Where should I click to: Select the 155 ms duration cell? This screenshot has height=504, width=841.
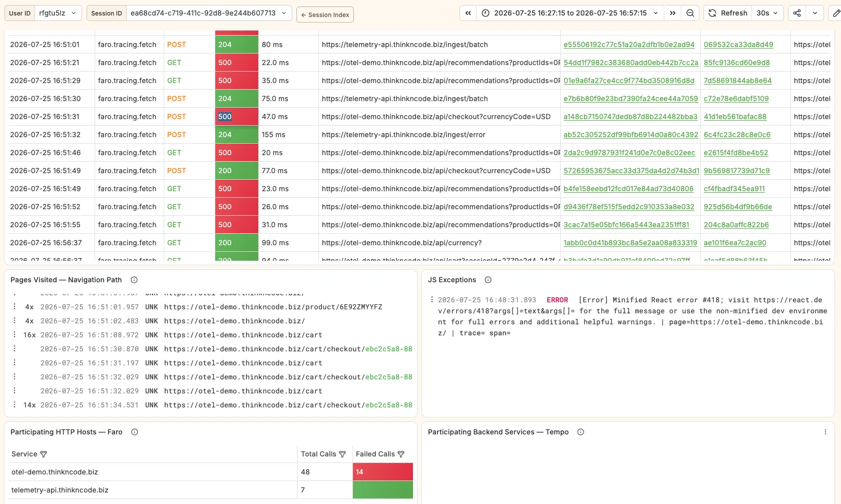288,135
